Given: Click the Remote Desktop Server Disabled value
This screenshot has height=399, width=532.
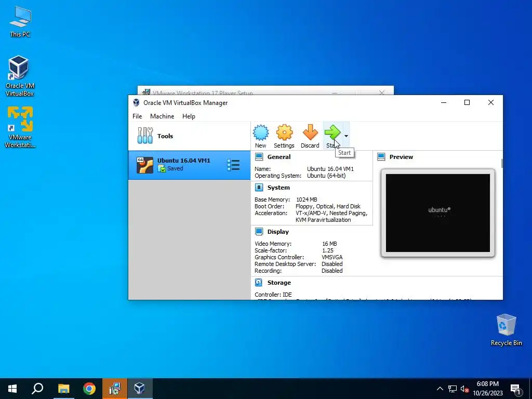Looking at the screenshot, I should tap(332, 264).
